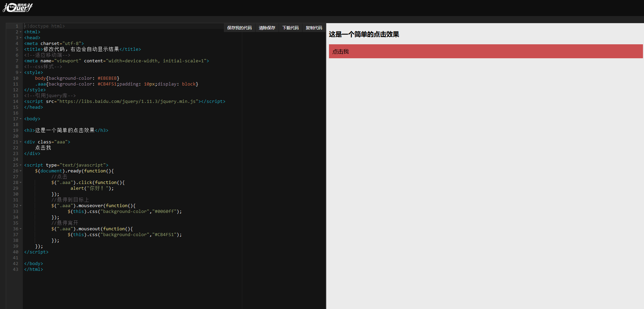This screenshot has width=644, height=309.
Task: Click the 悬停到目标上 comment line
Action: click(70, 200)
